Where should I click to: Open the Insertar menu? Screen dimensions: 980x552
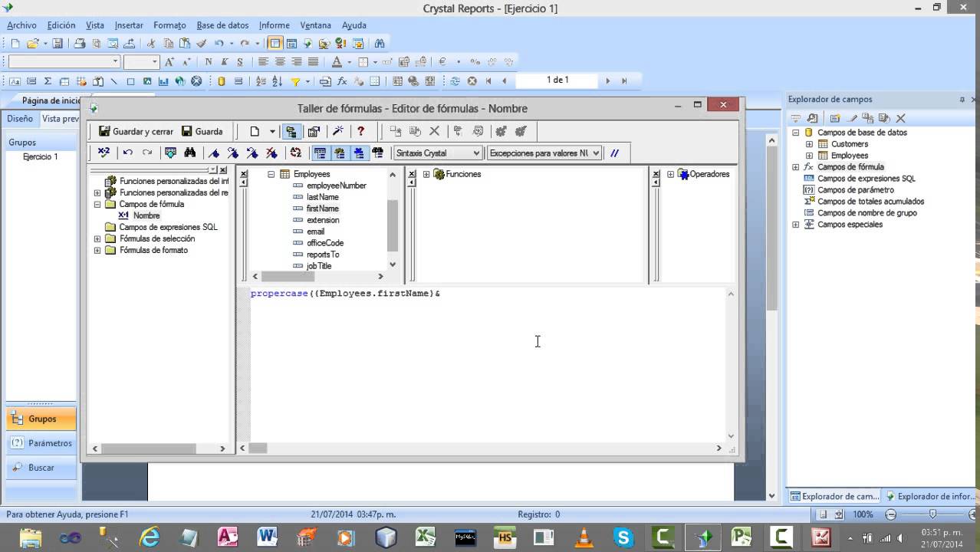tap(129, 25)
